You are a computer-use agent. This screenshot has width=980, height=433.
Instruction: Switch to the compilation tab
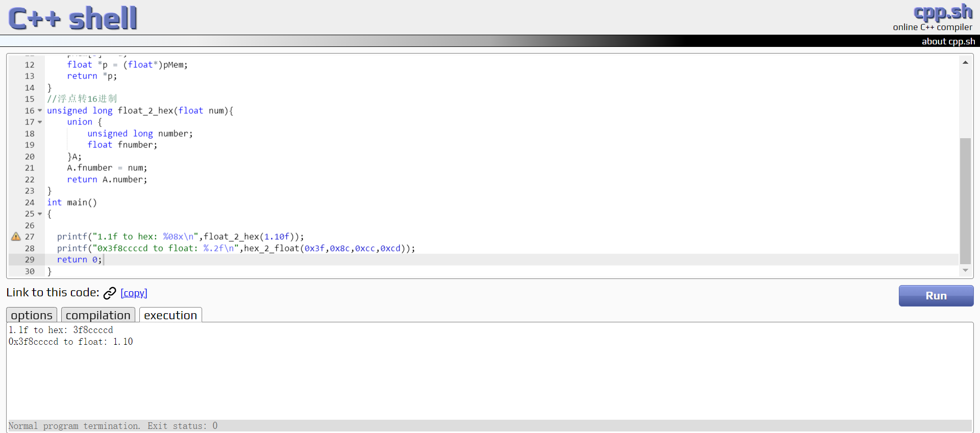(x=98, y=315)
